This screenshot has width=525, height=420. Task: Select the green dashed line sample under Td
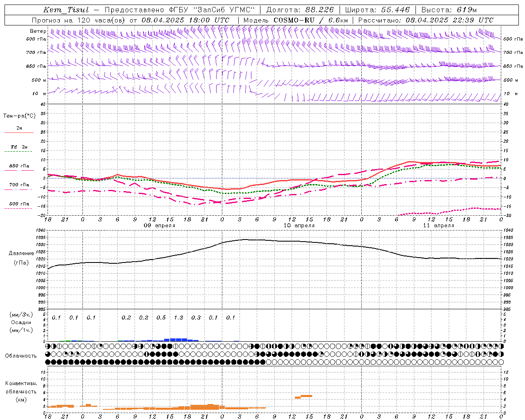tap(18, 152)
